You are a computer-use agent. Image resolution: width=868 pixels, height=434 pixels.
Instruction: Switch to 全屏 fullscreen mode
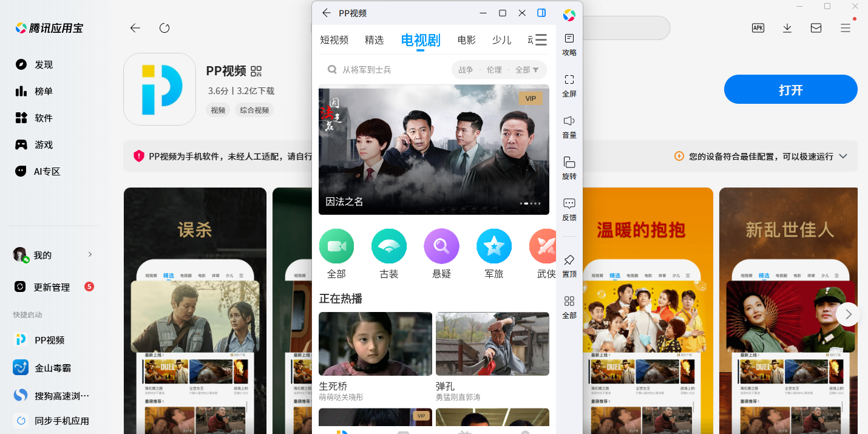point(569,86)
